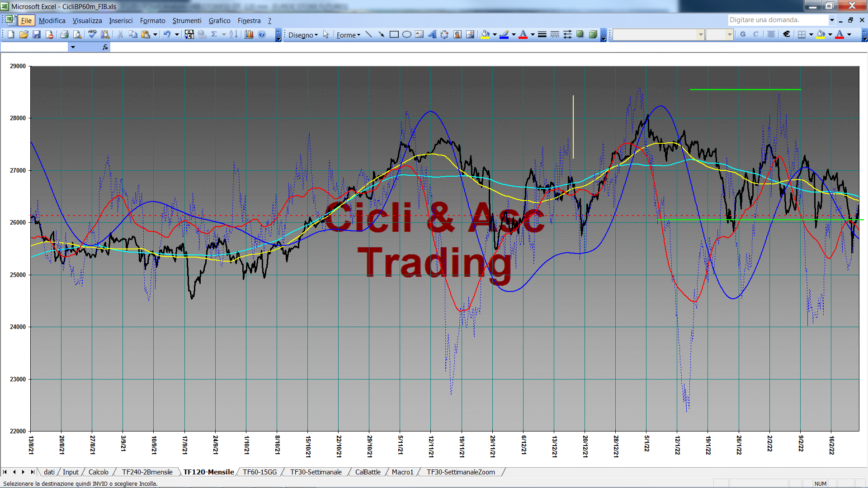Open the Chart Wizard icon

pos(249,34)
